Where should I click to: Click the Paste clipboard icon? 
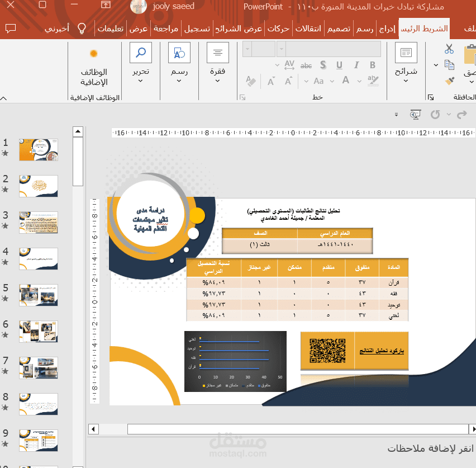(470, 55)
